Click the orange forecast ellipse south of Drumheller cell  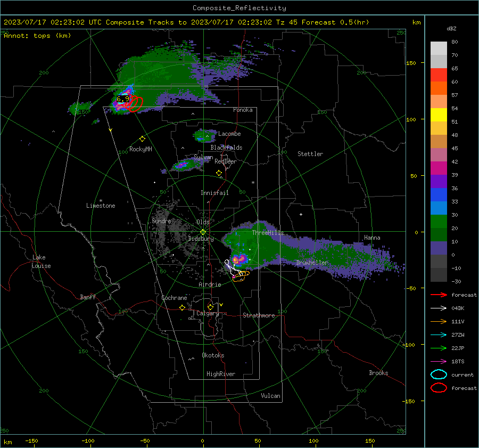(241, 276)
